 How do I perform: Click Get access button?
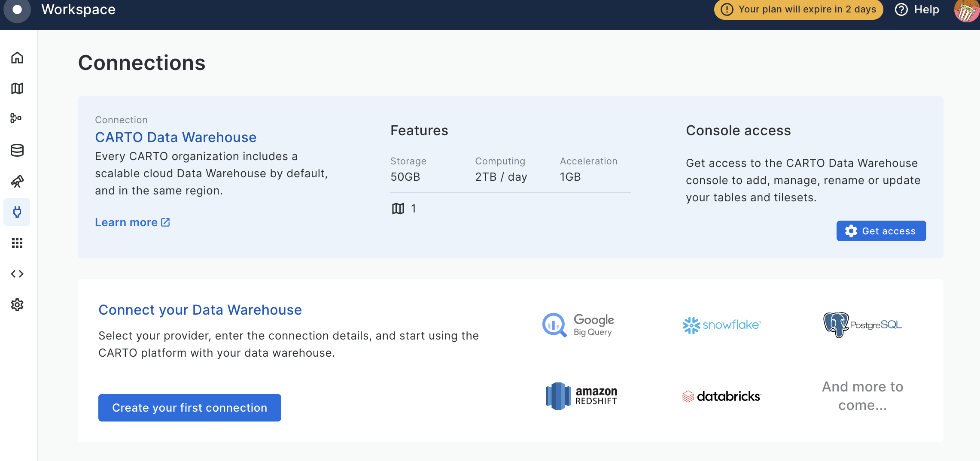[x=881, y=231]
